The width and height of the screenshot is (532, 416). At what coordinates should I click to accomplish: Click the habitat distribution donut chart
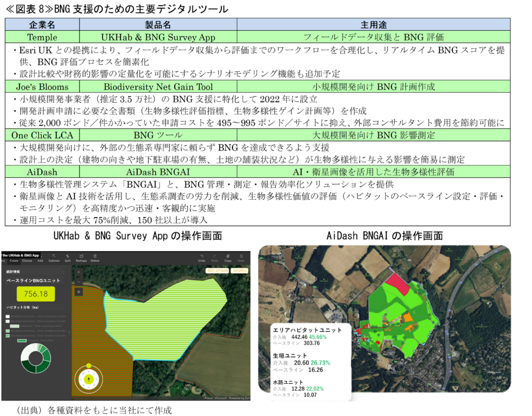(x=36, y=358)
